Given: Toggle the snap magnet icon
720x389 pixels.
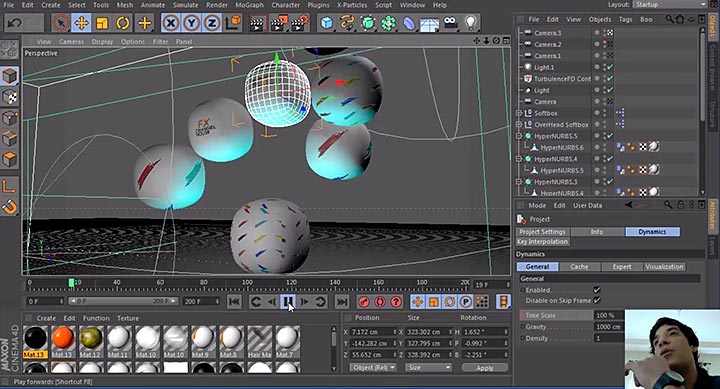Looking at the screenshot, I should point(10,208).
